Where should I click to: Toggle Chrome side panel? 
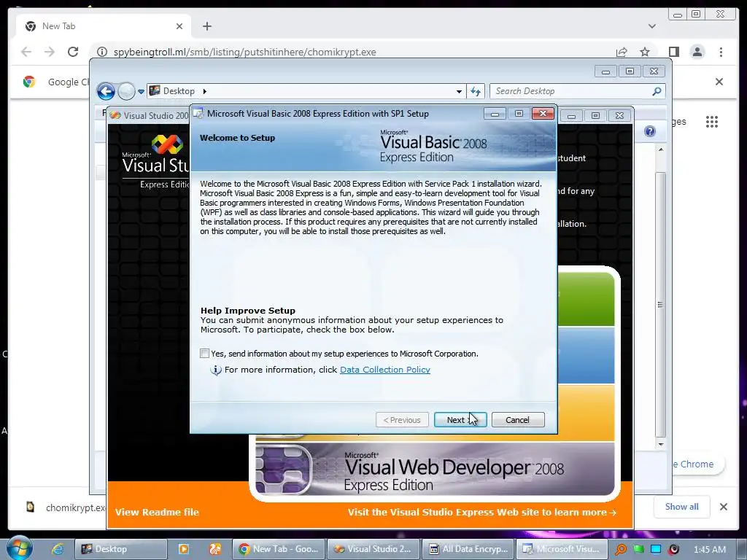[x=673, y=52]
